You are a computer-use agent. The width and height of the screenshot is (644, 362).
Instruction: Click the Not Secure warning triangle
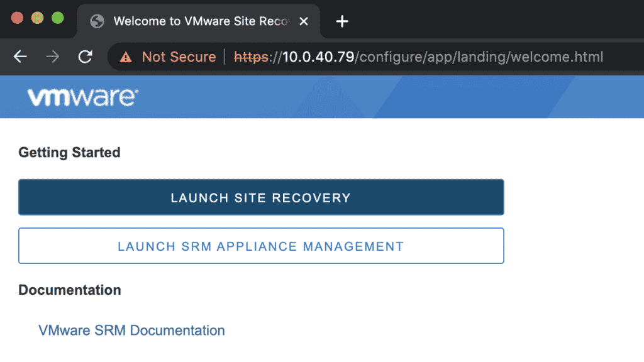[126, 57]
